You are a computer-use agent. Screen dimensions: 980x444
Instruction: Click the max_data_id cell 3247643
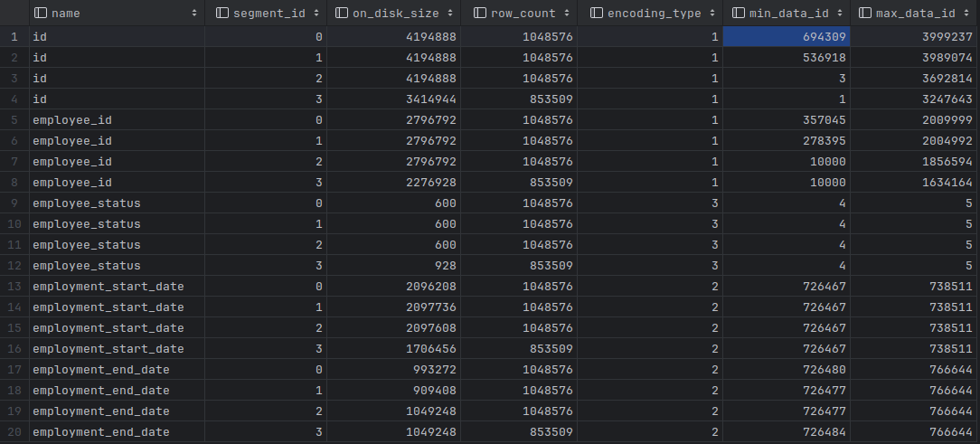915,99
